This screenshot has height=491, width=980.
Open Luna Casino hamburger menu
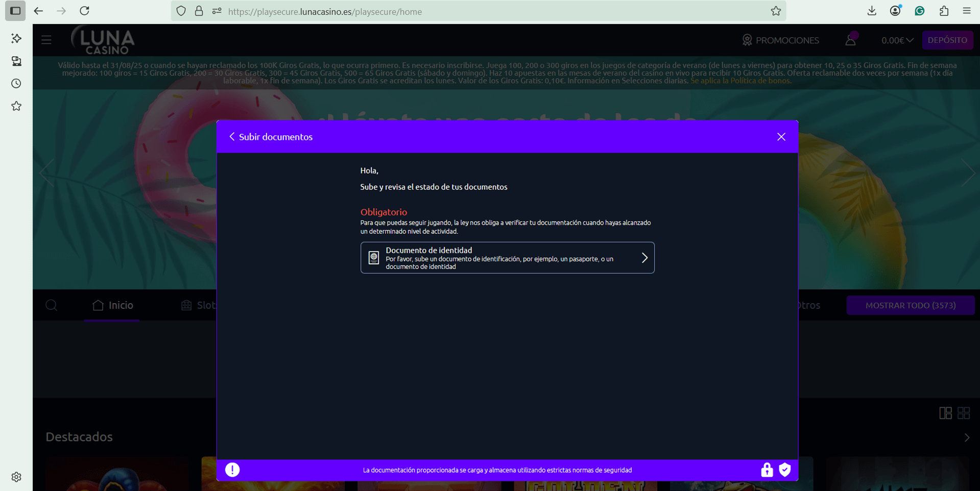46,40
